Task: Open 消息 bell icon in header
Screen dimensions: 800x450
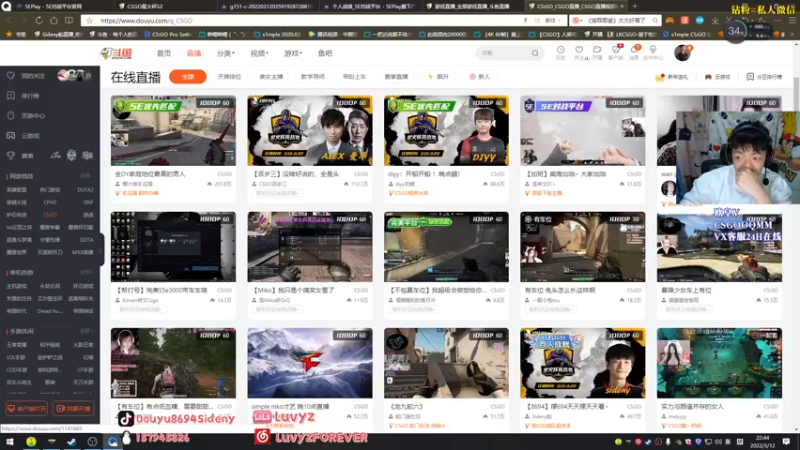Action: (x=634, y=50)
